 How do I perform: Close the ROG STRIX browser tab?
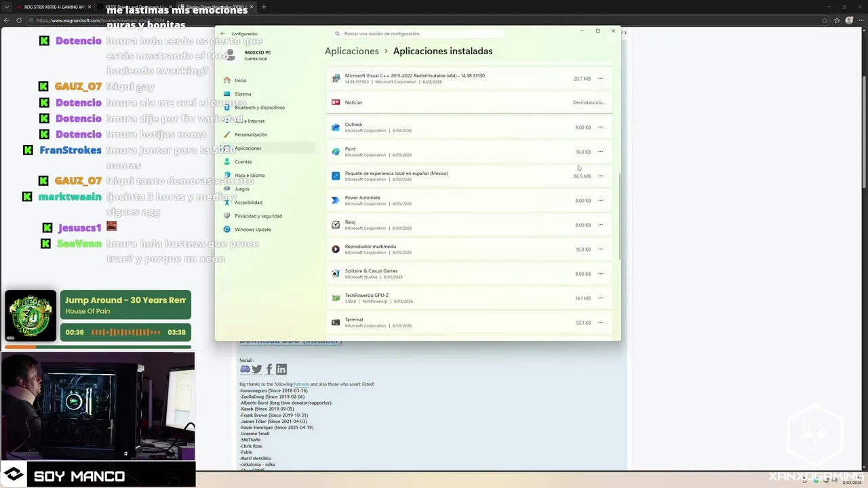(90, 7)
